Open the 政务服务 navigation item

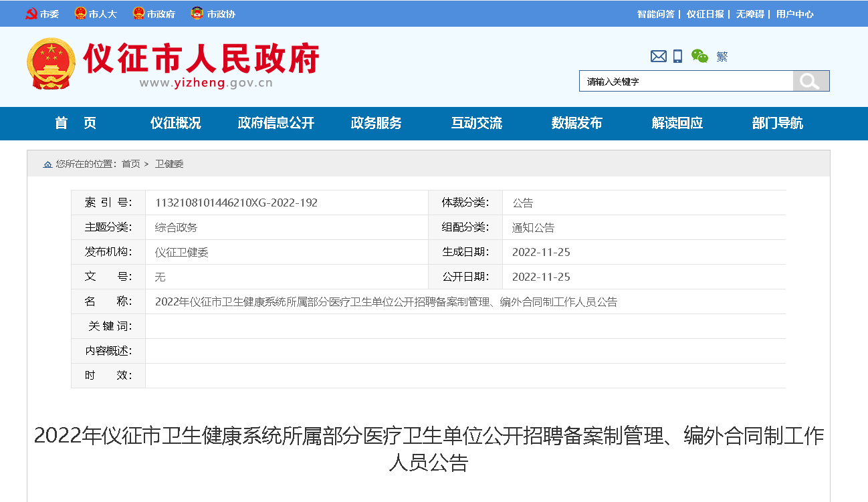[x=376, y=123]
